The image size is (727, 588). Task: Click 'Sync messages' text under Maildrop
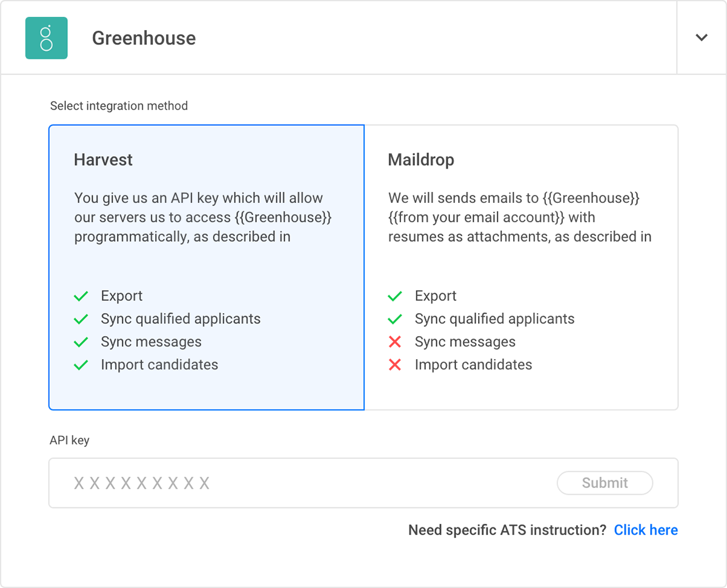[x=465, y=342]
